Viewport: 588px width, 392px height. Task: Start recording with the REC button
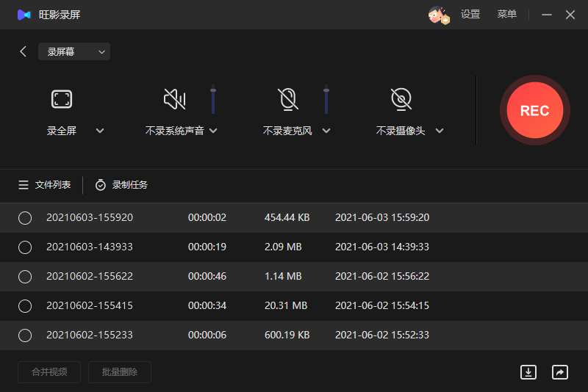coord(535,110)
